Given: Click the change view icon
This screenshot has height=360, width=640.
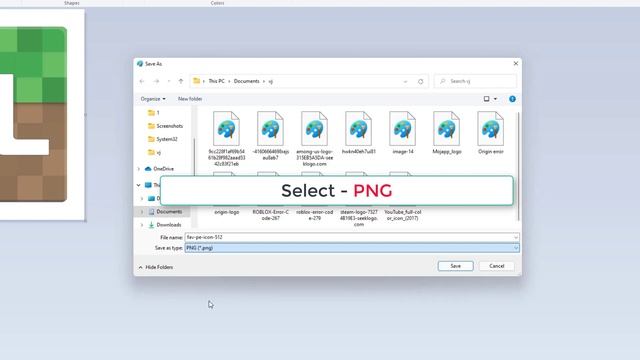Looking at the screenshot, I should [487, 99].
